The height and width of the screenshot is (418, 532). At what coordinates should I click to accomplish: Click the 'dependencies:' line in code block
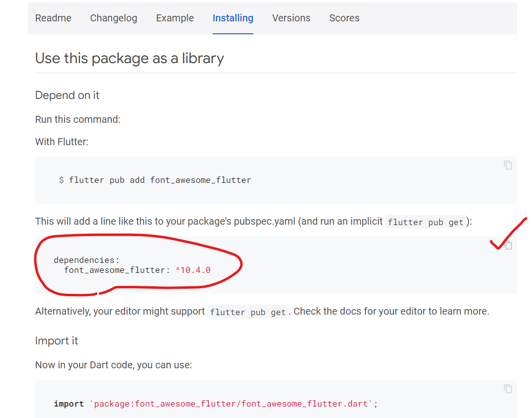86,260
